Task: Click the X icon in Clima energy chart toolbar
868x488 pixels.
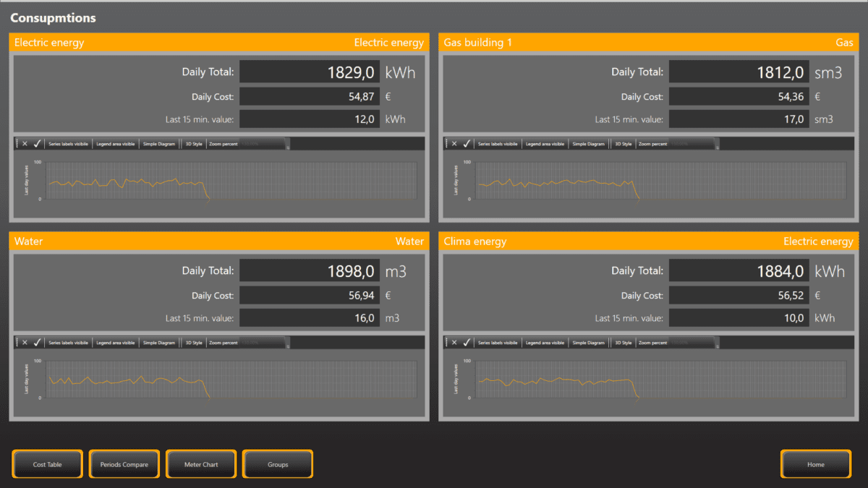Action: click(454, 343)
